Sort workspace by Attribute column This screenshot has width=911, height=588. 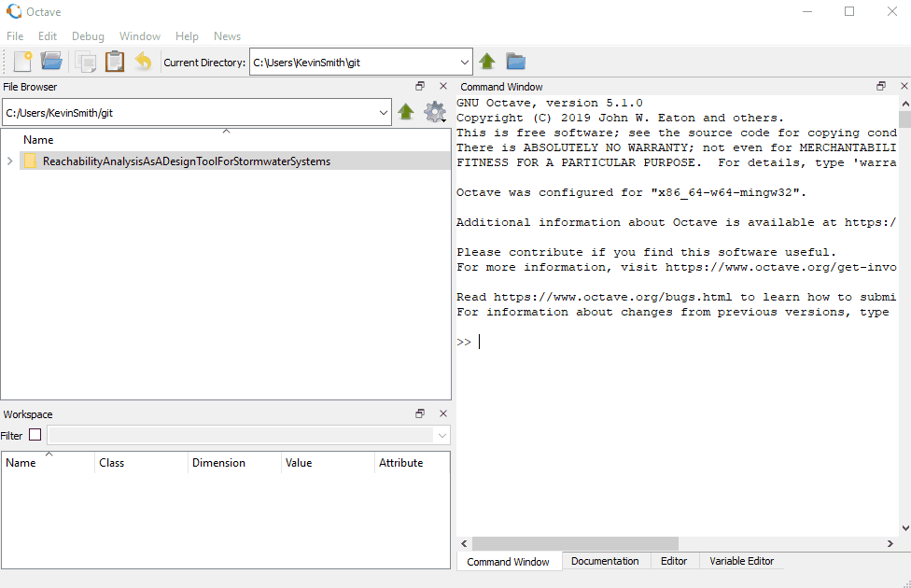click(412, 463)
